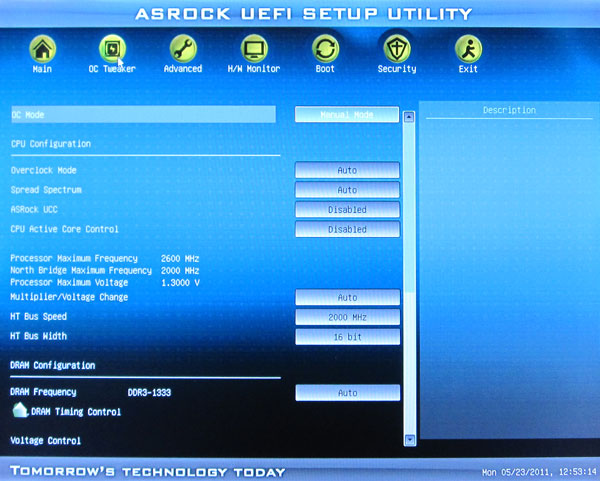Image resolution: width=600 pixels, height=481 pixels.
Task: Open the Advanced wrench icon
Action: [183, 49]
